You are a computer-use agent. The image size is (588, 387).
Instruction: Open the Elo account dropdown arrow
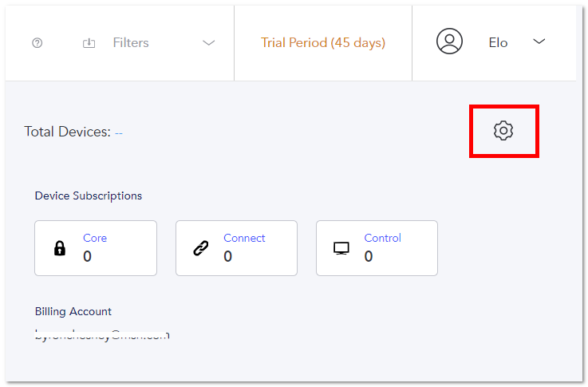539,41
